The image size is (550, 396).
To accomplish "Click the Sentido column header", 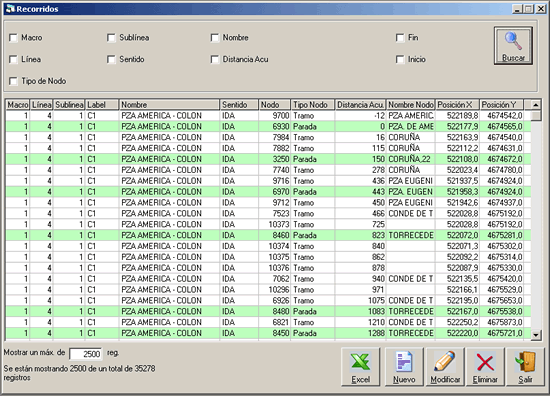I will click(239, 105).
